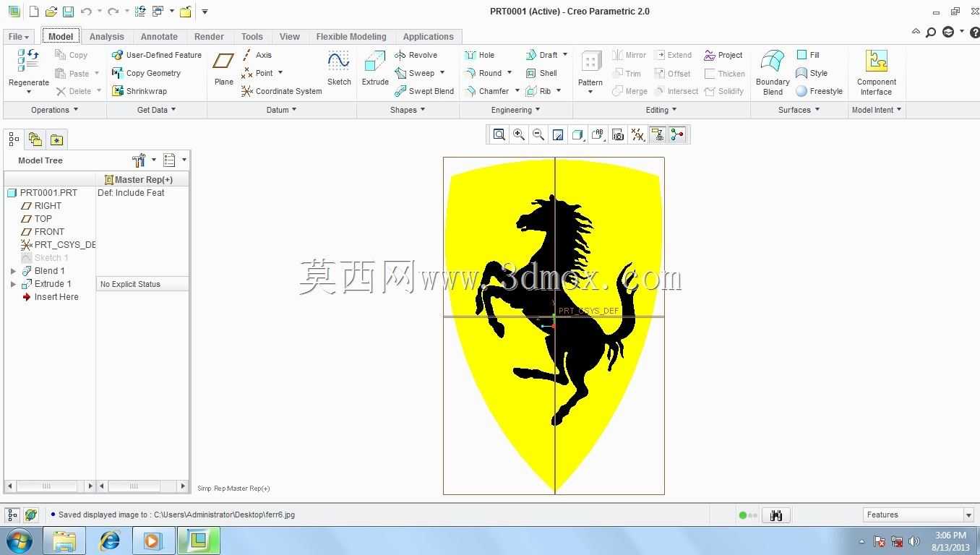Save the model with the floppy icon
Image resolution: width=980 pixels, height=555 pixels.
point(68,12)
